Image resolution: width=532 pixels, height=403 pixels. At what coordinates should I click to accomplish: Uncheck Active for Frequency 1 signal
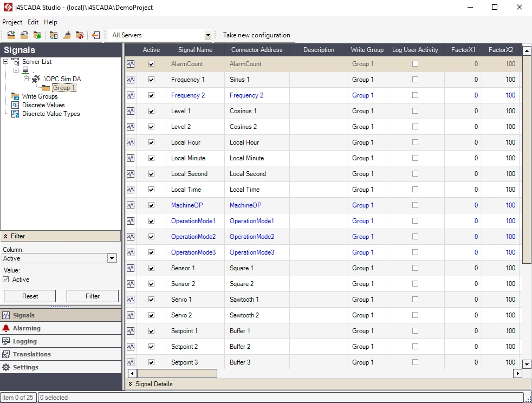click(151, 79)
